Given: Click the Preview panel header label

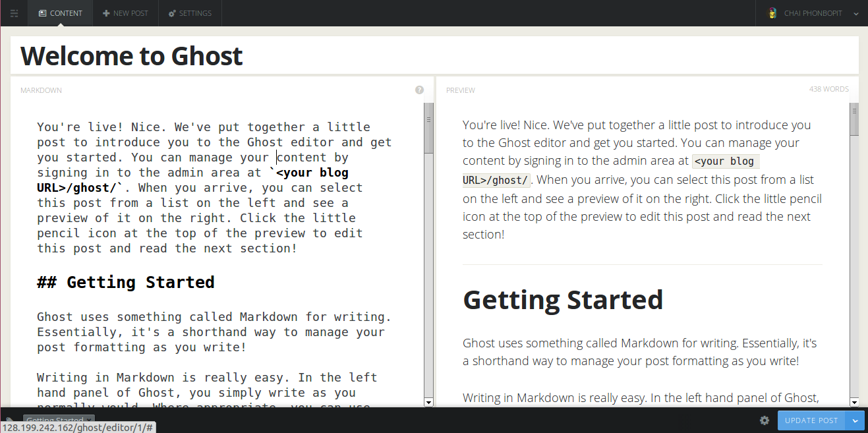Looking at the screenshot, I should pos(460,90).
